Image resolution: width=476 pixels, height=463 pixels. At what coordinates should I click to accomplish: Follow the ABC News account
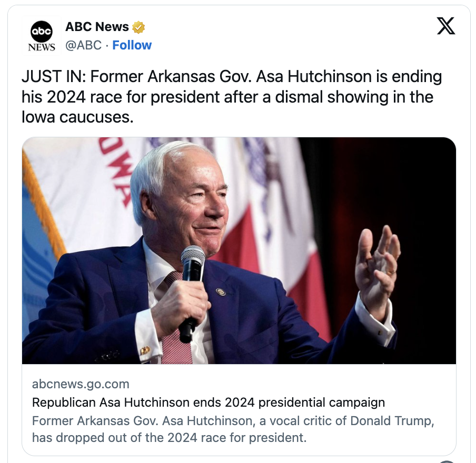click(x=132, y=45)
